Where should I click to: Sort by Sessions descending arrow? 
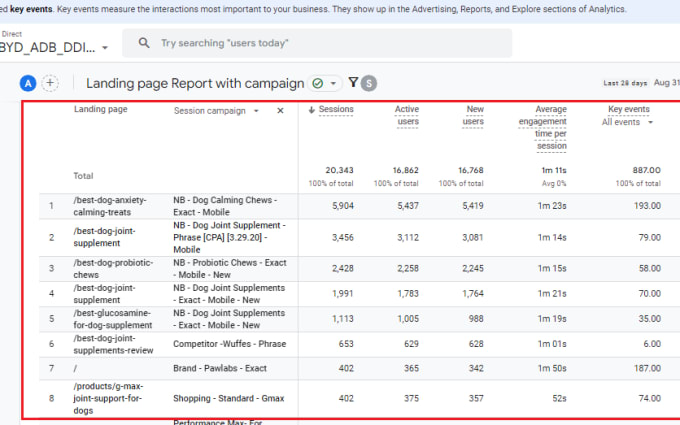tap(311, 110)
